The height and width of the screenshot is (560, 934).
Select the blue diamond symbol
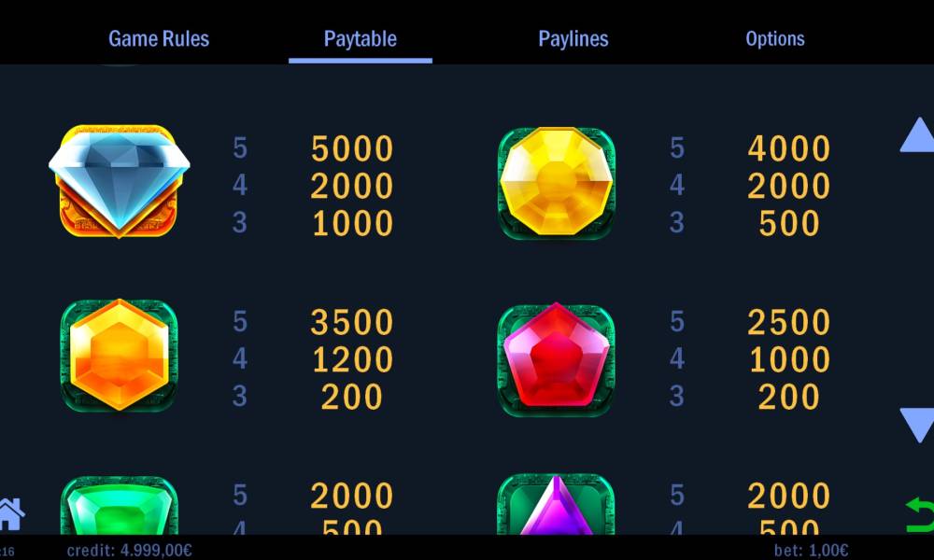pyautogui.click(x=120, y=181)
